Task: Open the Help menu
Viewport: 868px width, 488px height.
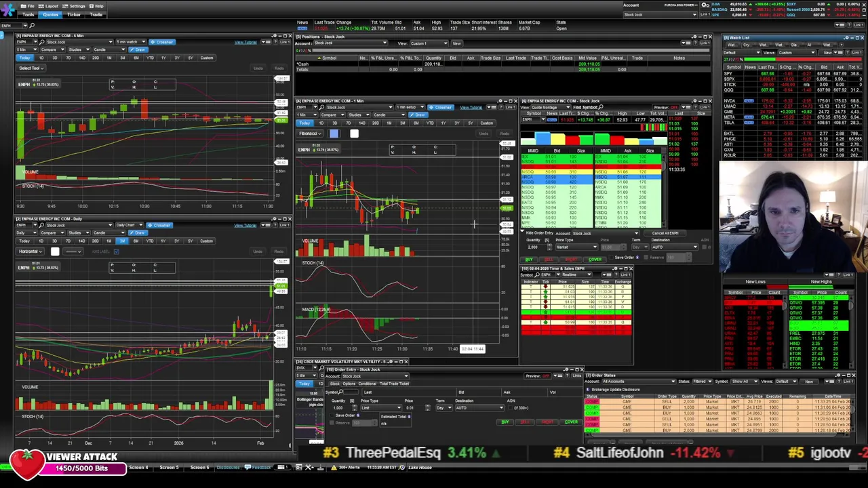Action: pos(96,6)
